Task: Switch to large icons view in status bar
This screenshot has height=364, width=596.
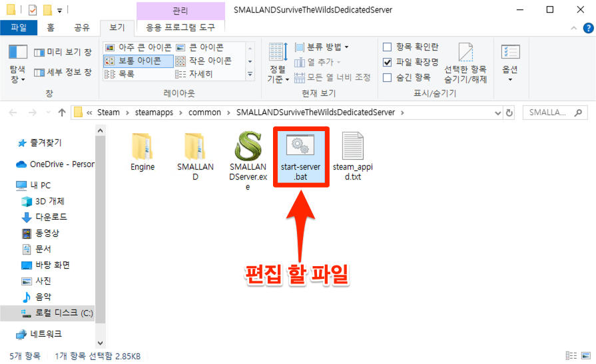Action: point(586,355)
